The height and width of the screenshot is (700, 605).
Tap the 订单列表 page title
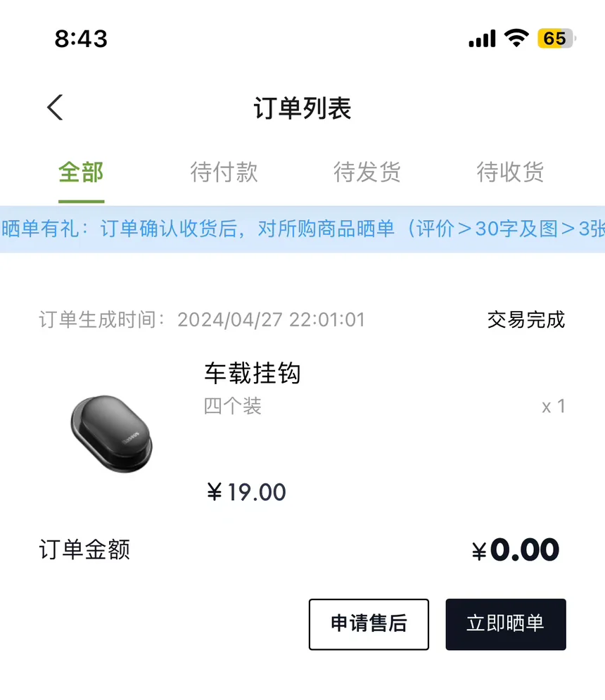(x=302, y=108)
